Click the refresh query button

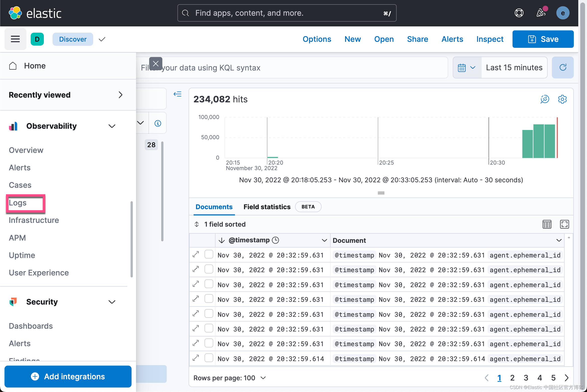tap(563, 67)
